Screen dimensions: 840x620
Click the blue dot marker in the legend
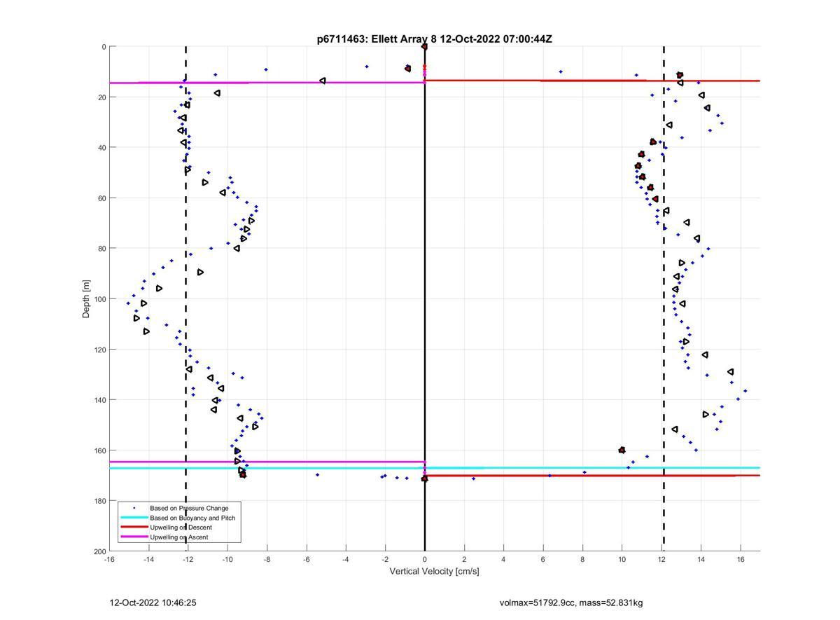[134, 508]
